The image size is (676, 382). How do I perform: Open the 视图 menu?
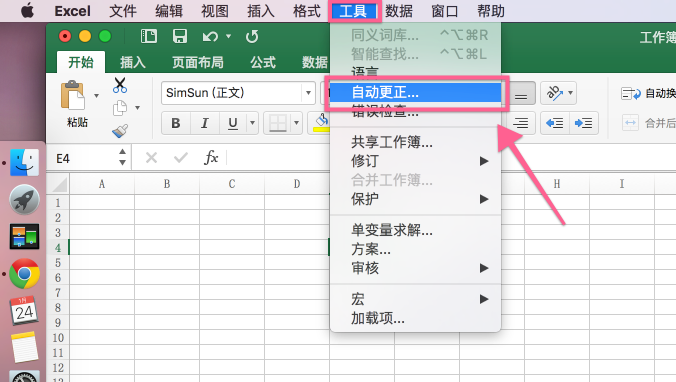[x=215, y=11]
